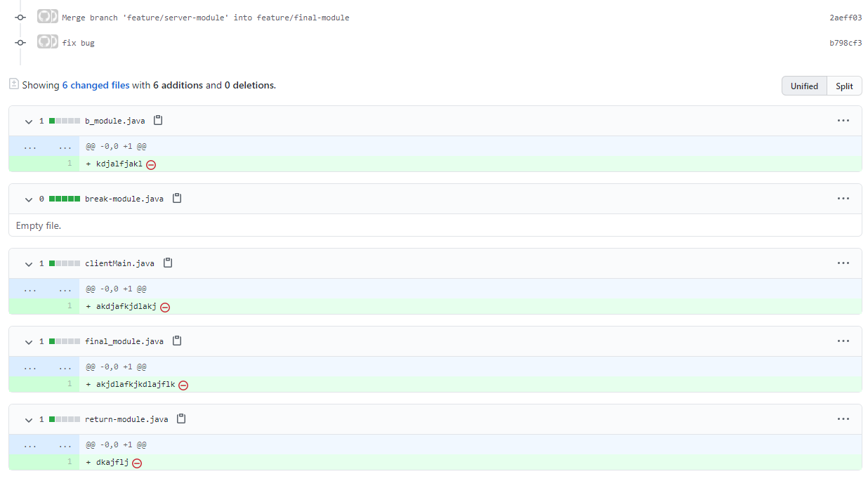Screen dimensions: 868x481
Task: Click no-newline icon after akdjafkjdlakj
Action: coord(165,307)
